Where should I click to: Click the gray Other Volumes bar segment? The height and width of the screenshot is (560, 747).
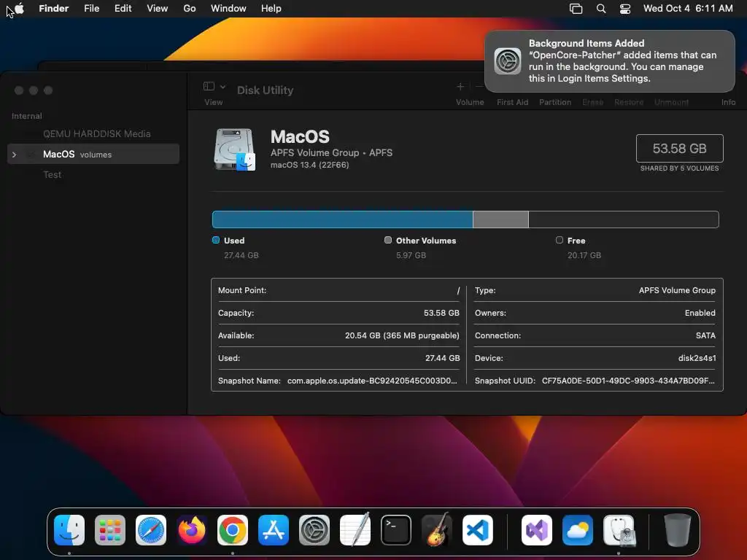[500, 219]
